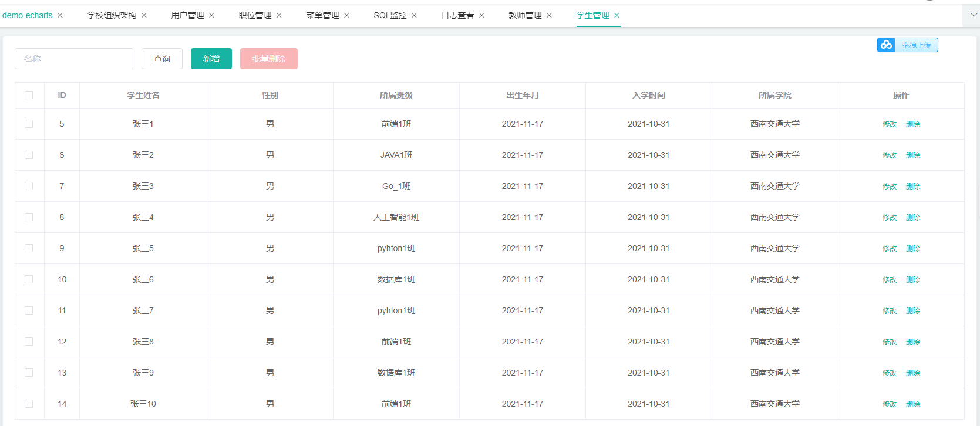Check the row checkbox for 张三2
980x426 pixels.
click(29, 155)
